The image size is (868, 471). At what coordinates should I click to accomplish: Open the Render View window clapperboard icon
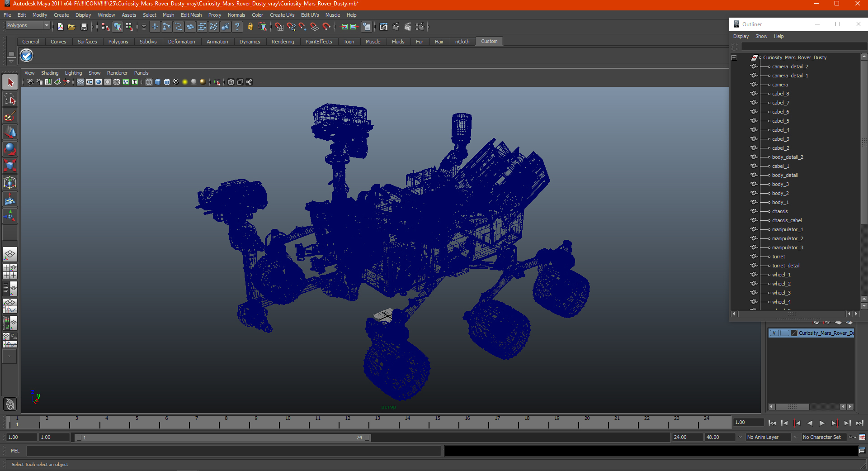383,27
